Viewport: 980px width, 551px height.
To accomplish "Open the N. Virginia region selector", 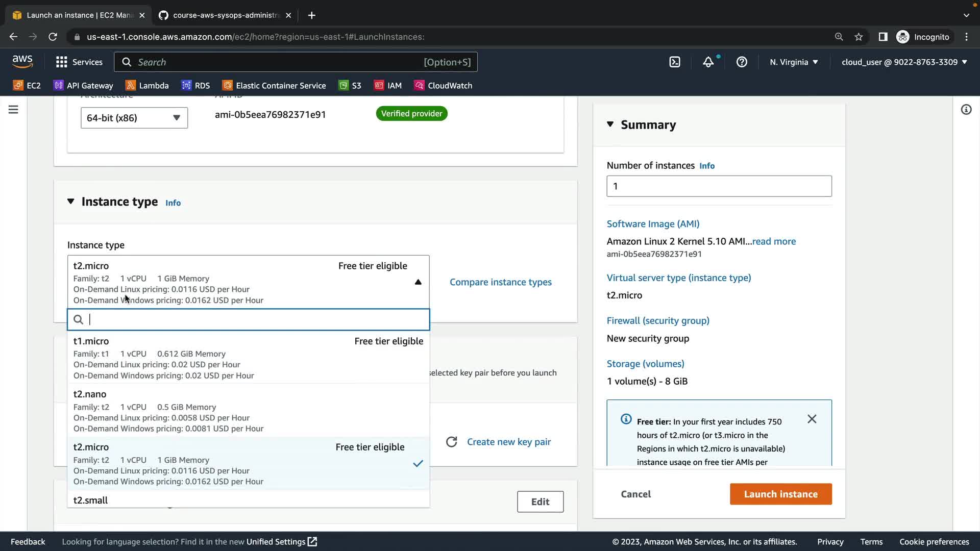I will pos(794,62).
